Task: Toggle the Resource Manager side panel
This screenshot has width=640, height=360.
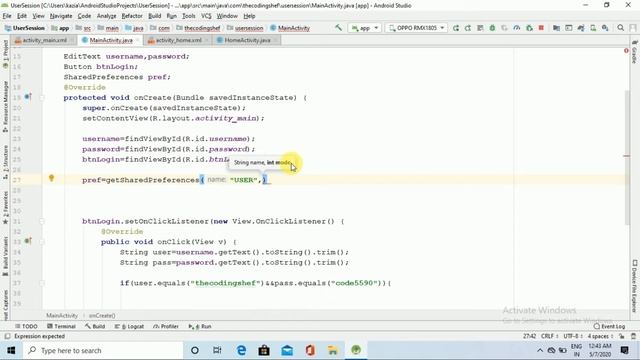Action: tap(5, 106)
